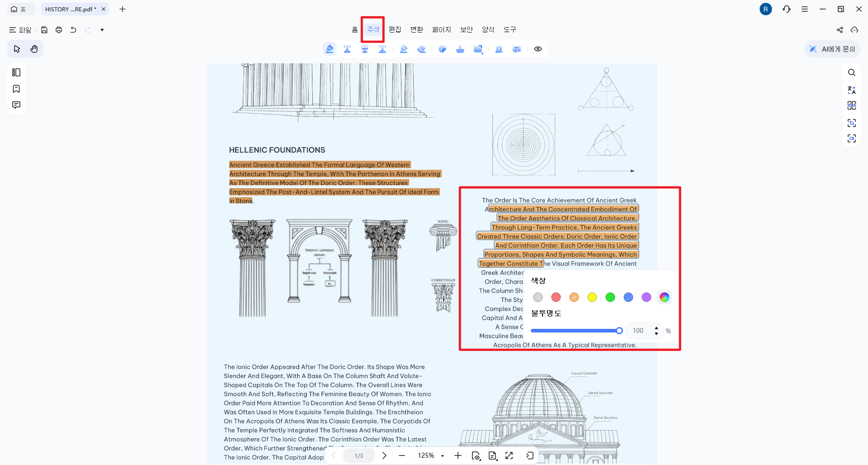The width and height of the screenshot is (868, 465).
Task: Open the Thumbnails panel in left sidebar
Action: 16,72
